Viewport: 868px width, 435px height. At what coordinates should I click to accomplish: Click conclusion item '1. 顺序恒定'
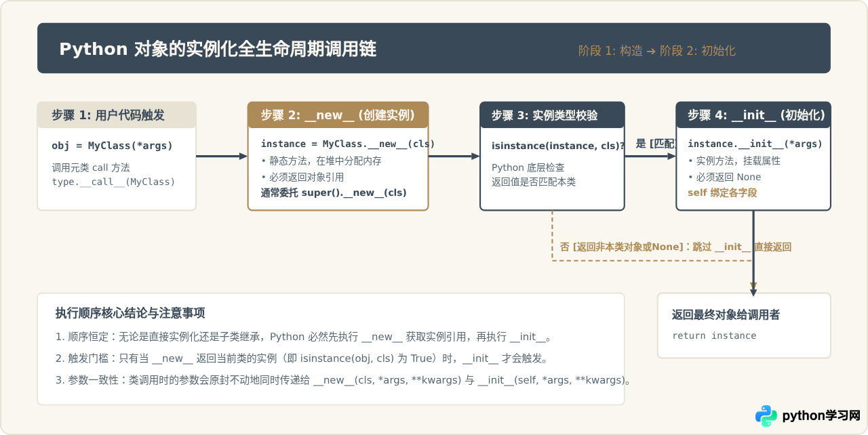click(x=305, y=337)
